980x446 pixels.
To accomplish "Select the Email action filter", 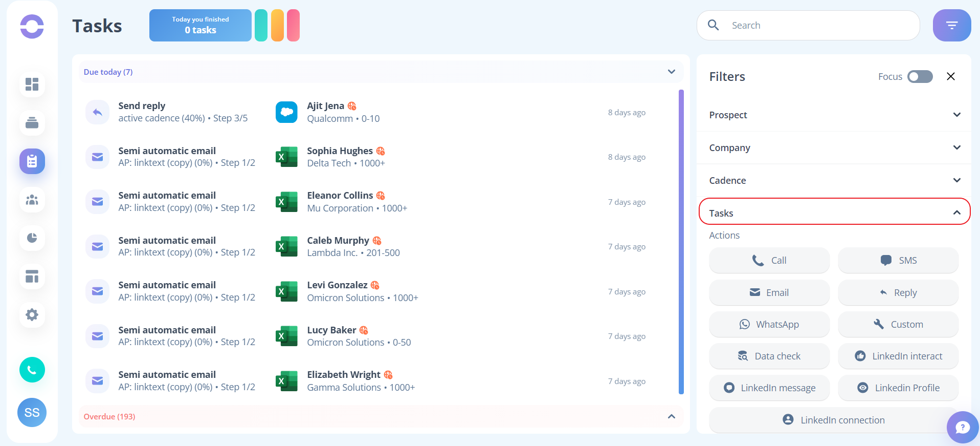I will pyautogui.click(x=769, y=292).
